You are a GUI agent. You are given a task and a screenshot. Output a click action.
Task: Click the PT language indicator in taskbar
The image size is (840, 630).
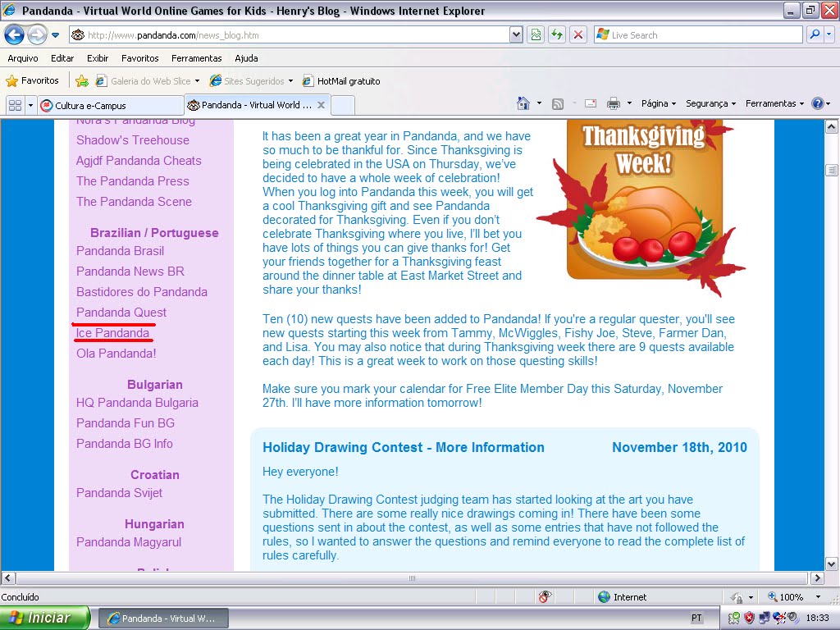[696, 619]
